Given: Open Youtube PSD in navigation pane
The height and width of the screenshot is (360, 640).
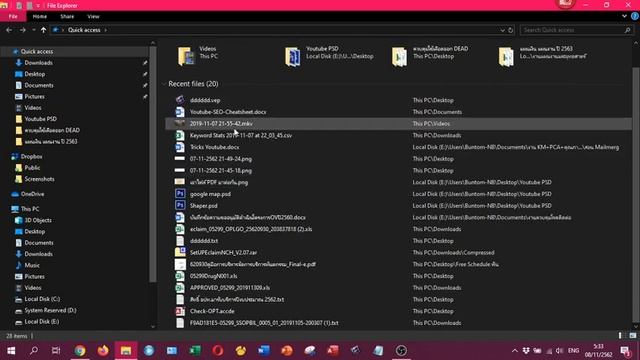Looking at the screenshot, I should (40, 119).
